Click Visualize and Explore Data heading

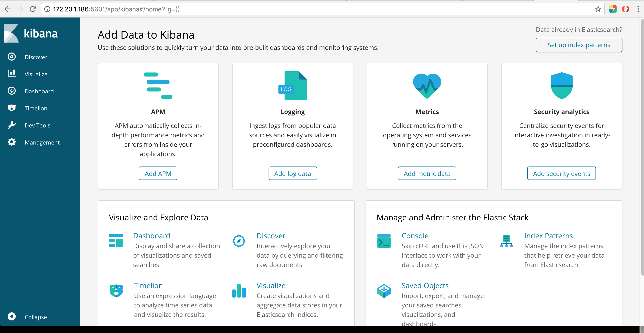tap(158, 217)
